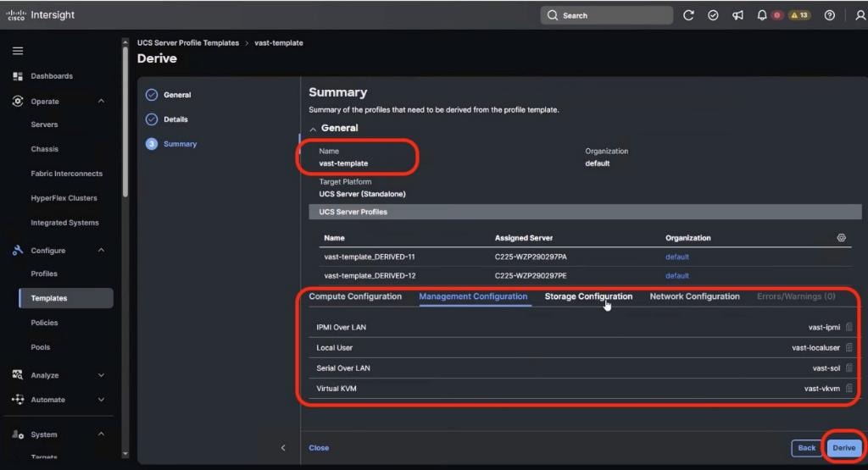
Task: Click the Close link
Action: pos(319,448)
